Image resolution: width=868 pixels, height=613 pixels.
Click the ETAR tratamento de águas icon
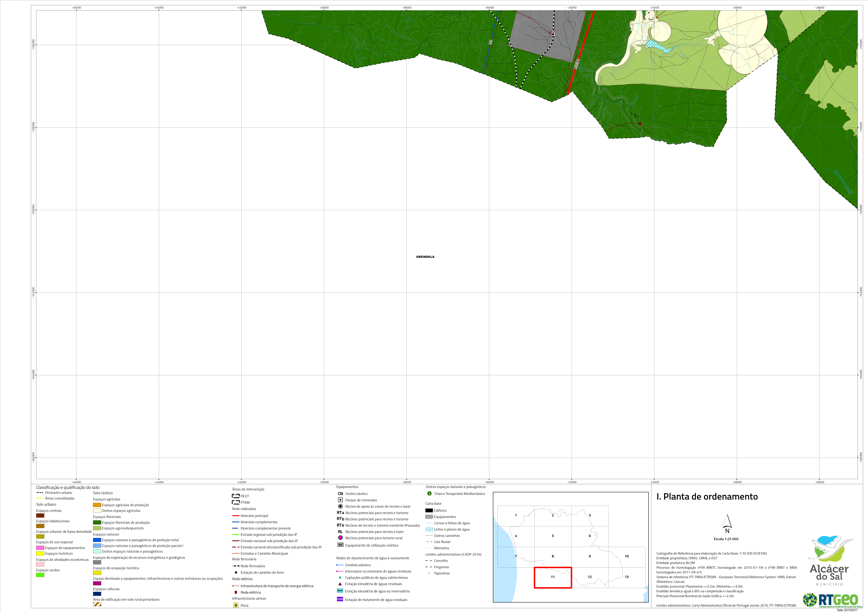click(x=340, y=599)
